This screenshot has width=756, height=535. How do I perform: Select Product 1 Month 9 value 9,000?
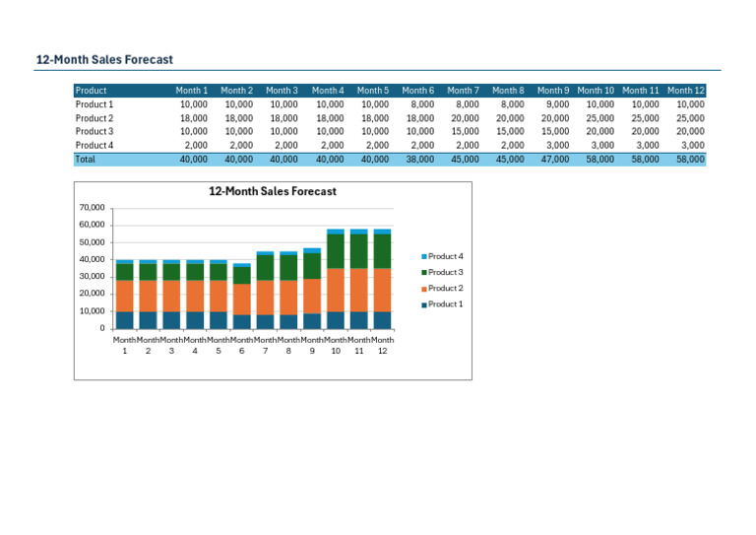click(x=557, y=104)
